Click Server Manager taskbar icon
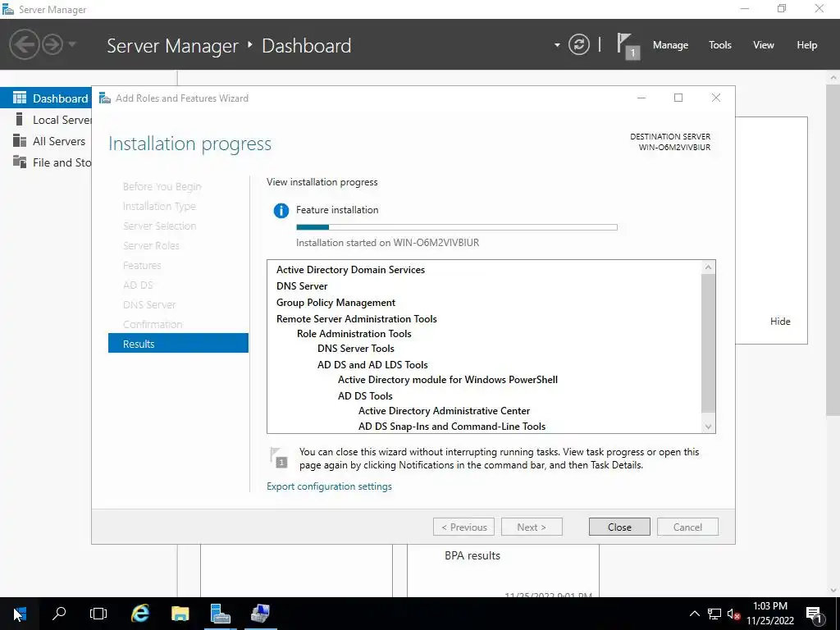Screen dimensions: 840x630 [220, 614]
